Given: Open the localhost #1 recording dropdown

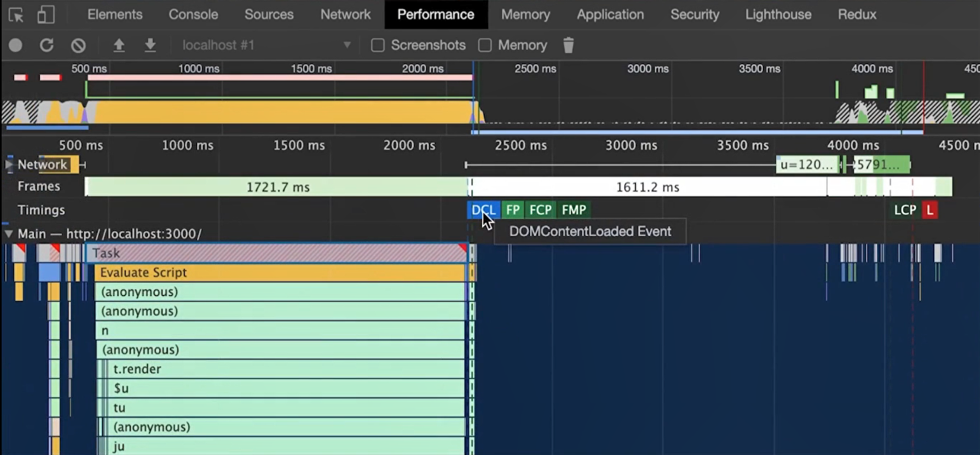Looking at the screenshot, I should (265, 45).
